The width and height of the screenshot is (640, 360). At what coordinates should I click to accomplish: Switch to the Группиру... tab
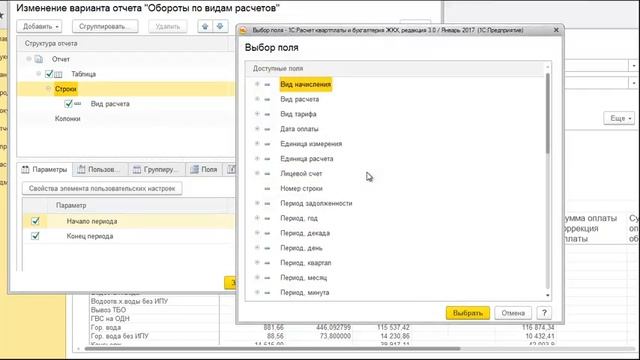tap(156, 169)
